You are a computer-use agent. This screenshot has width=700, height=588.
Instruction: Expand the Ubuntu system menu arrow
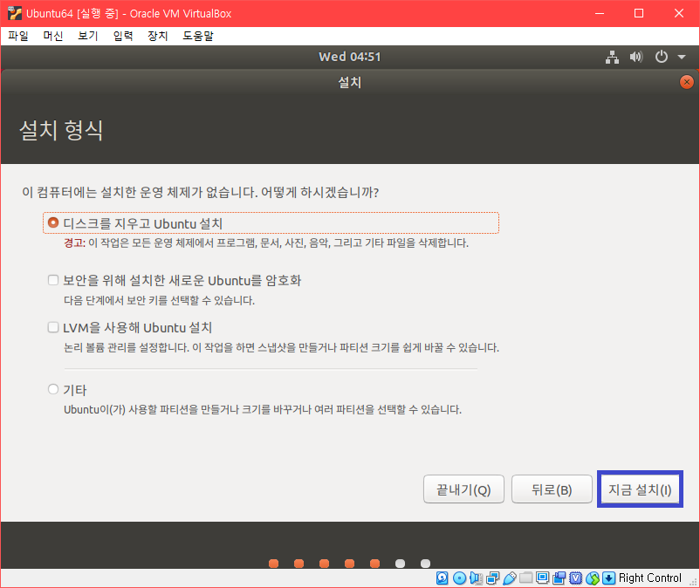tap(682, 57)
